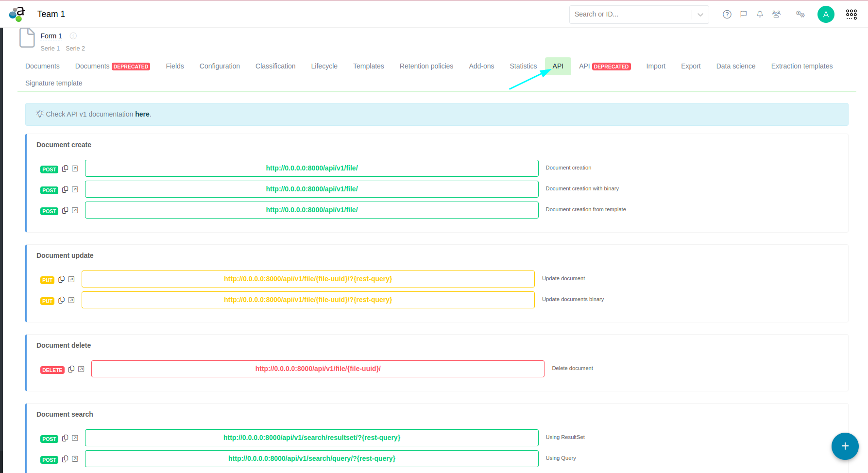This screenshot has width=868, height=473.
Task: Copy the 'Document creation with binary' URL
Action: tap(65, 189)
